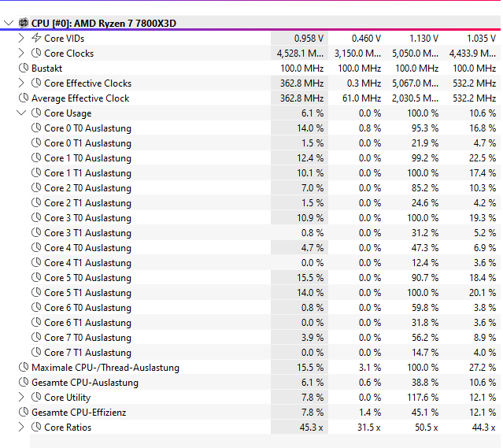Screen dimensions: 503x448
Task: Click the 0.958 V Core VIDs value
Action: [309, 39]
